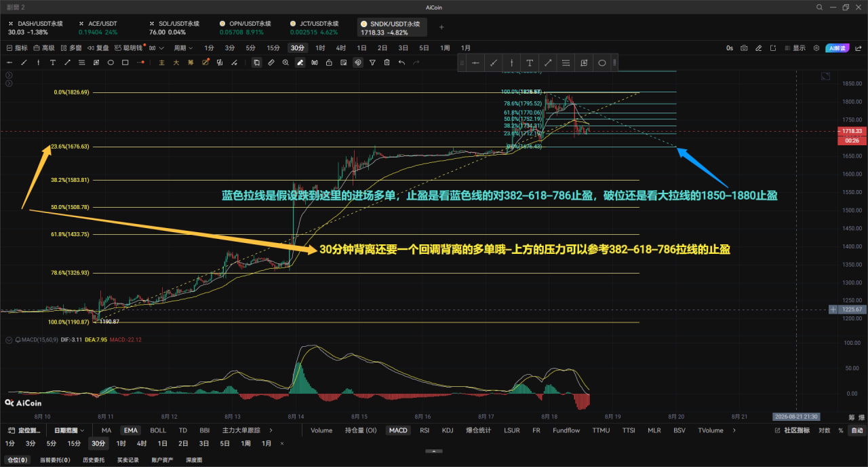Toggle the BOLL overlay indicator
This screenshot has width=868, height=467.
pos(157,430)
